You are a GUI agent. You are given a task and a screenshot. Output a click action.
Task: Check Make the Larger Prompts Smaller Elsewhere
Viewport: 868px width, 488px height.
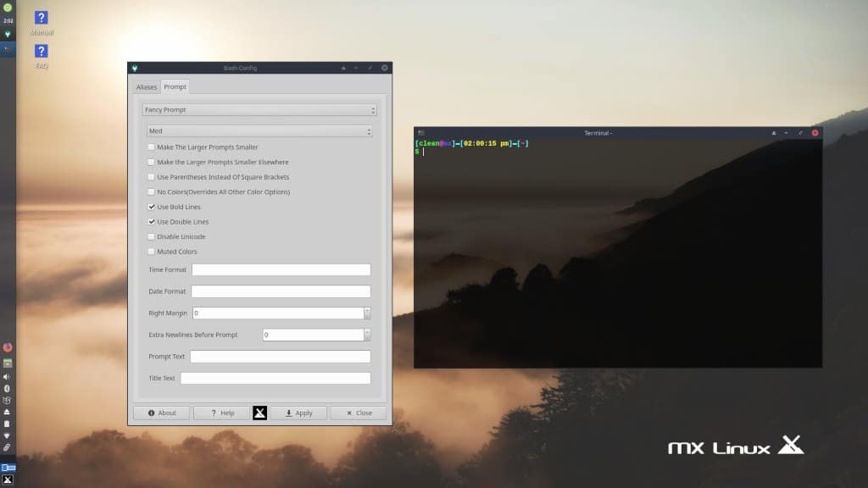(x=151, y=162)
